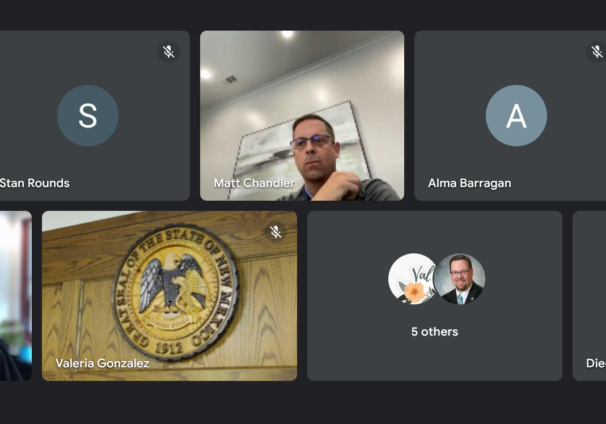606x424 pixels.
Task: Open the '5 others' participants tile
Action: (434, 296)
